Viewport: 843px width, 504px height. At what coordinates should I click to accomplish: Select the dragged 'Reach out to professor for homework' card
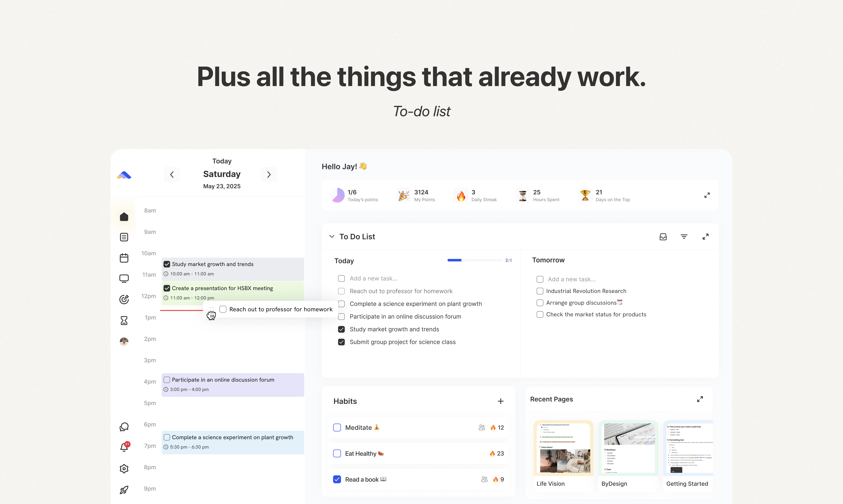271,309
